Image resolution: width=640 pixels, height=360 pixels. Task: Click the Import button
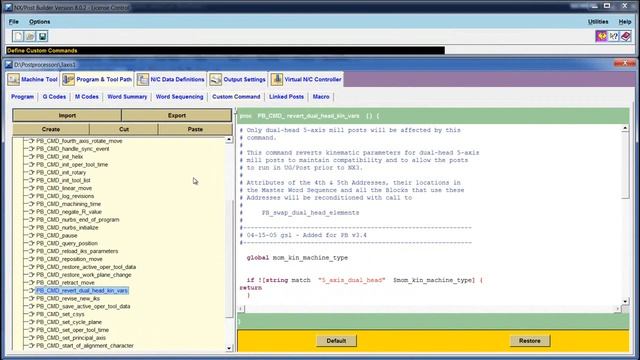pos(67,116)
